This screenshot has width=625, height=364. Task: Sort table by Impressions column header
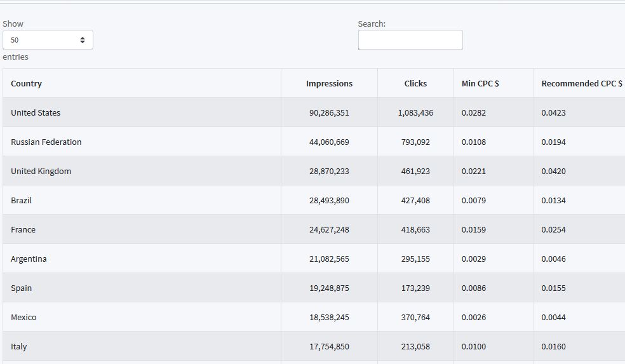pyautogui.click(x=329, y=83)
